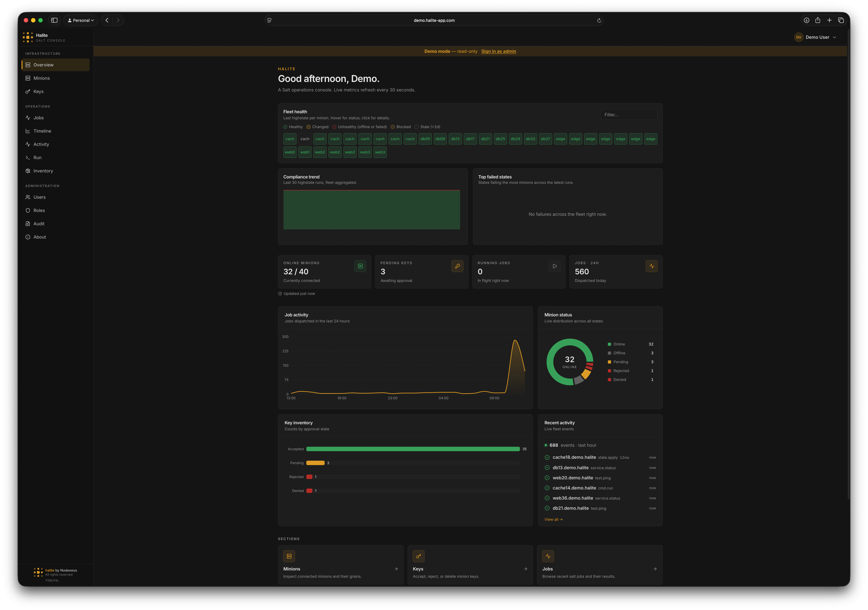Click the cache14.demo.halite cmd.run event
Image resolution: width=868 pixels, height=610 pixels.
pyautogui.click(x=600, y=488)
